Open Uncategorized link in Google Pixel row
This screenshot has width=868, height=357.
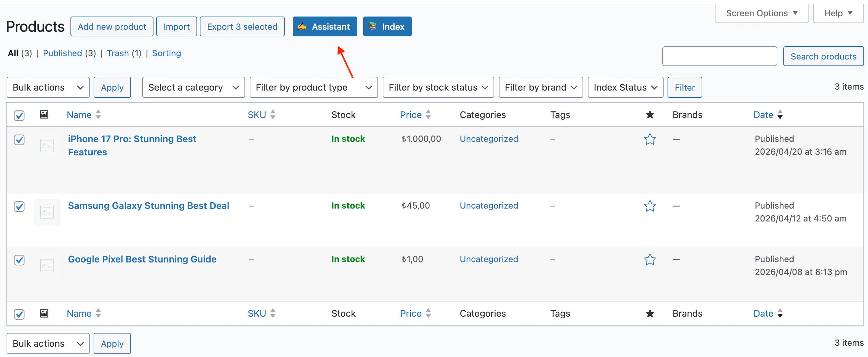click(x=489, y=259)
